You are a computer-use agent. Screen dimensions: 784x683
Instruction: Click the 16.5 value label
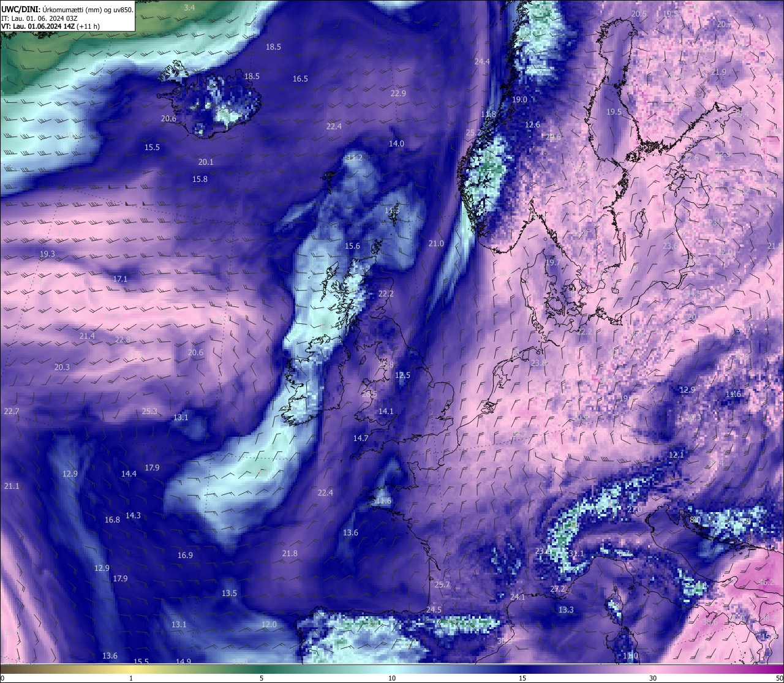click(x=300, y=78)
